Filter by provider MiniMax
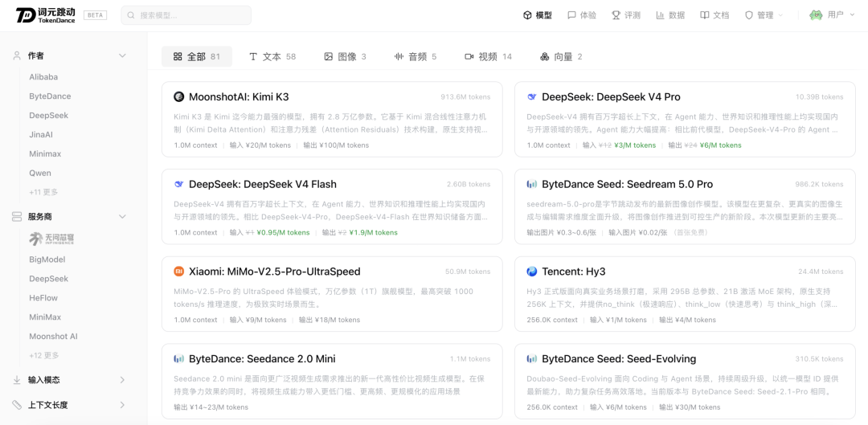Screen dimensions: 868x425 (x=45, y=317)
